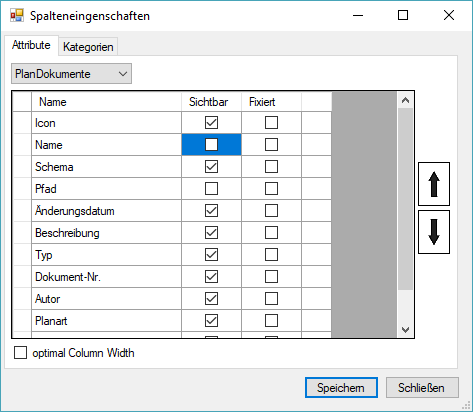This screenshot has width=473, height=412.
Task: Uncheck Sichtbar for Schema row
Action: pyautogui.click(x=211, y=167)
